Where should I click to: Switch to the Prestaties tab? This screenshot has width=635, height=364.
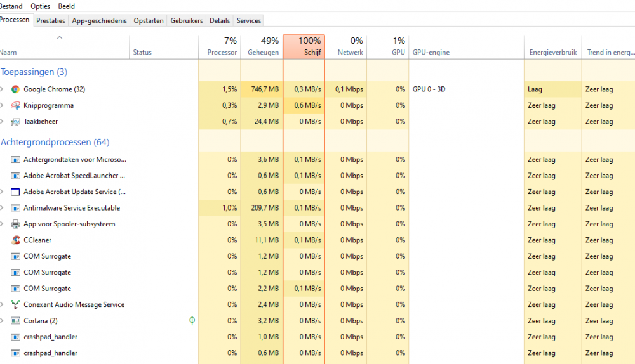tap(51, 20)
